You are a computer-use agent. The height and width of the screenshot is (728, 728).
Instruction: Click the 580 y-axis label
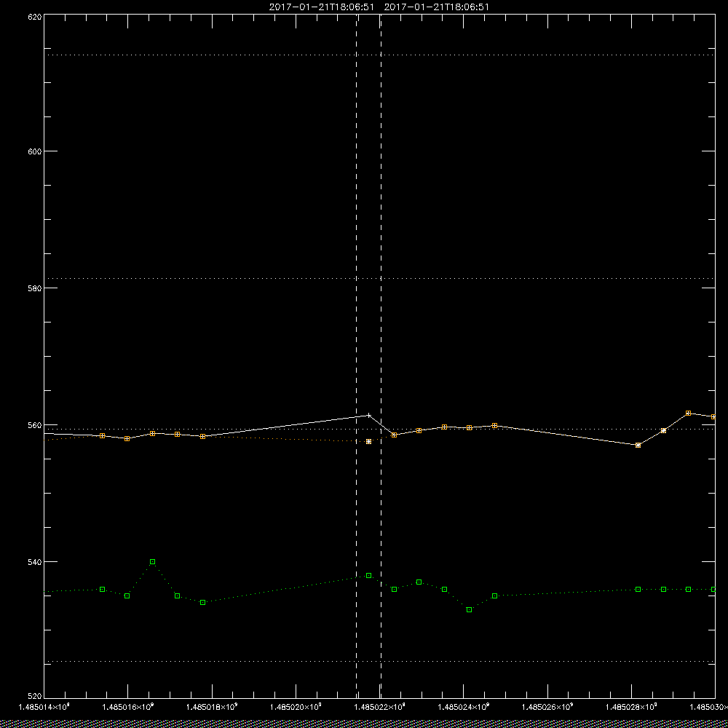tap(35, 288)
